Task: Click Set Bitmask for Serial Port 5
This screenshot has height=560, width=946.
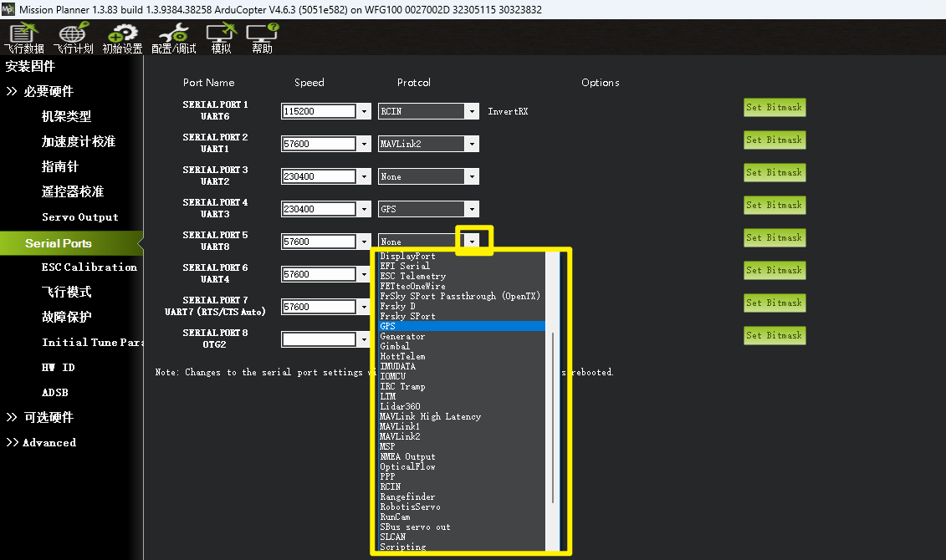Action: pos(774,237)
